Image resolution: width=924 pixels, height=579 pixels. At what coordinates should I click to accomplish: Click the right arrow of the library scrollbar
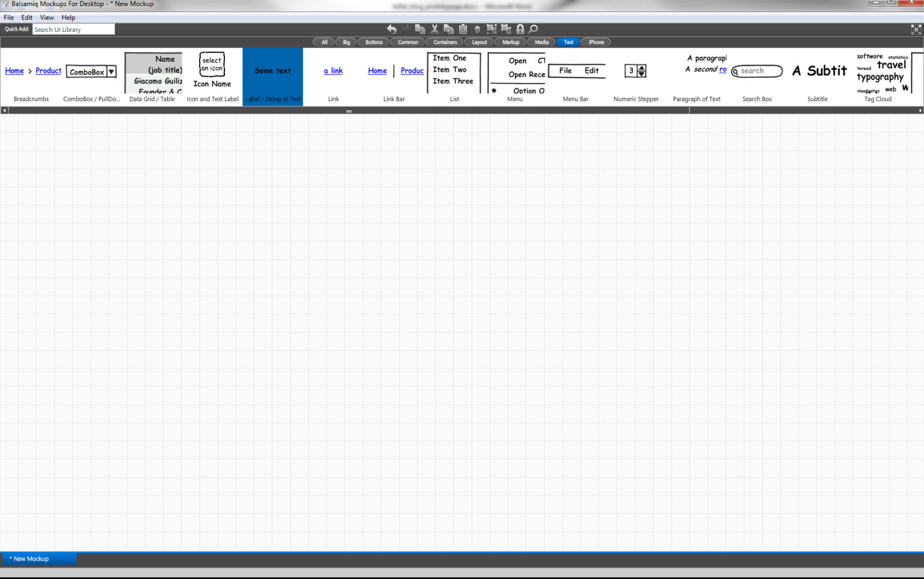[920, 110]
